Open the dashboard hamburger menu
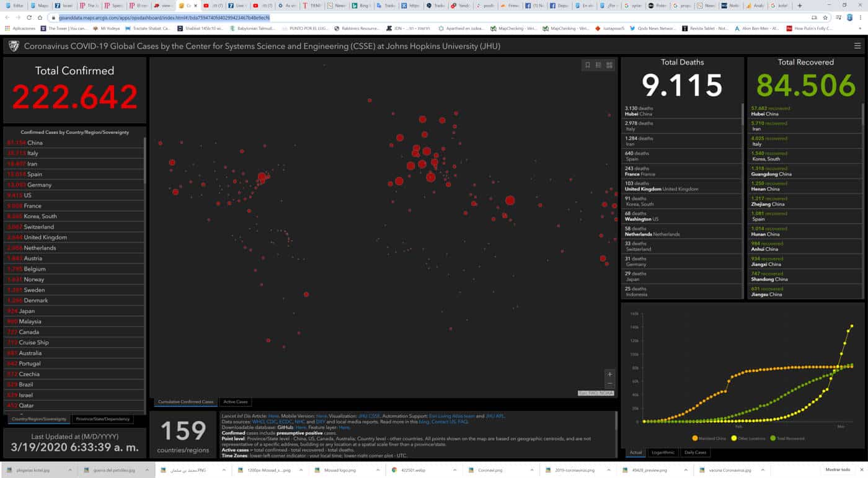 [x=857, y=46]
